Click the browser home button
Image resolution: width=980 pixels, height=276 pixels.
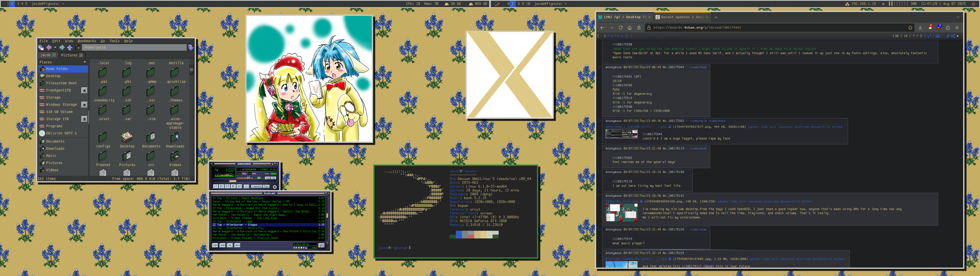point(630,27)
